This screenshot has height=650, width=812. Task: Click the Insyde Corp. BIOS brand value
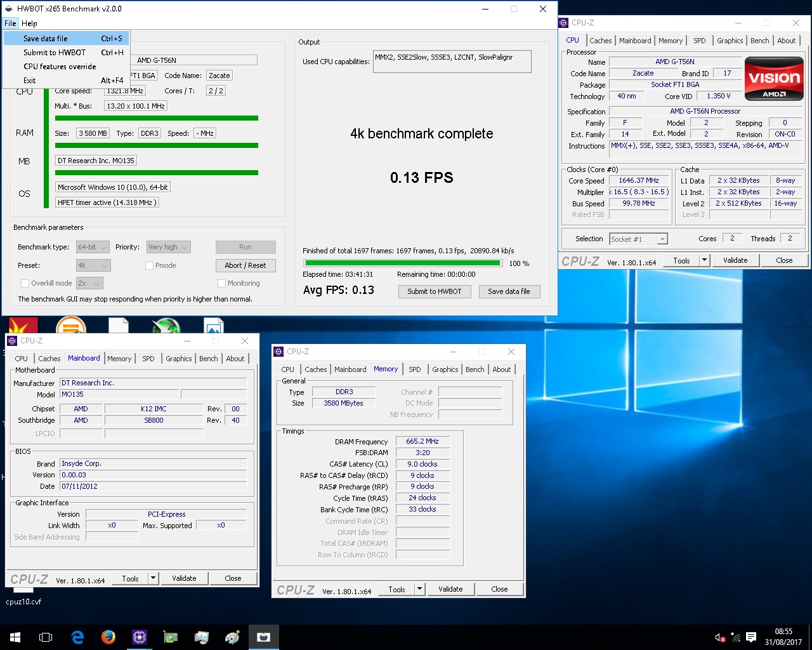pyautogui.click(x=154, y=463)
